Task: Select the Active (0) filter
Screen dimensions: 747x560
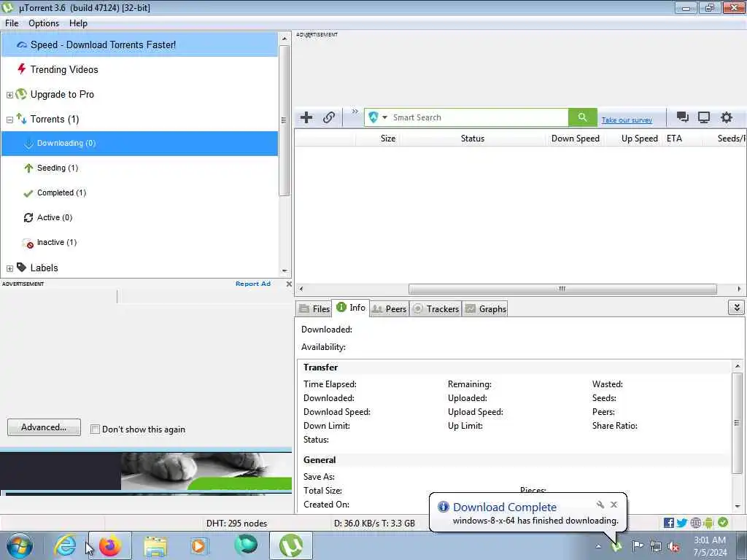Action: click(x=139, y=217)
